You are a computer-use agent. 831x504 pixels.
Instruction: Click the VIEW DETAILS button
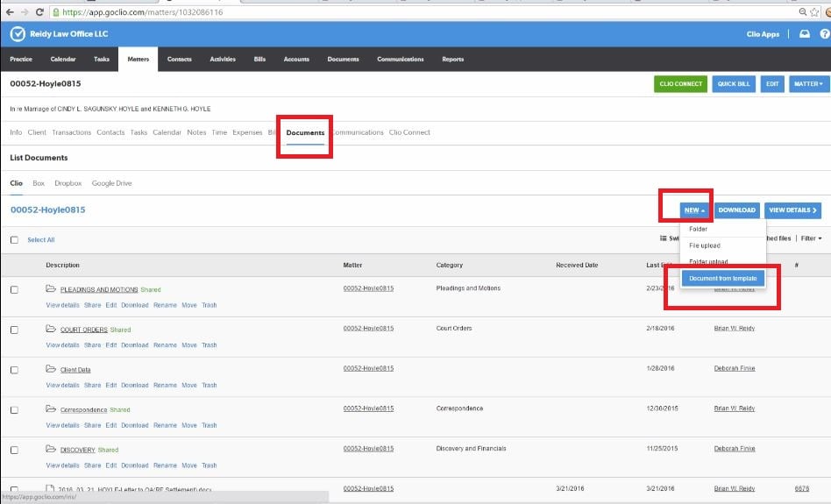792,210
